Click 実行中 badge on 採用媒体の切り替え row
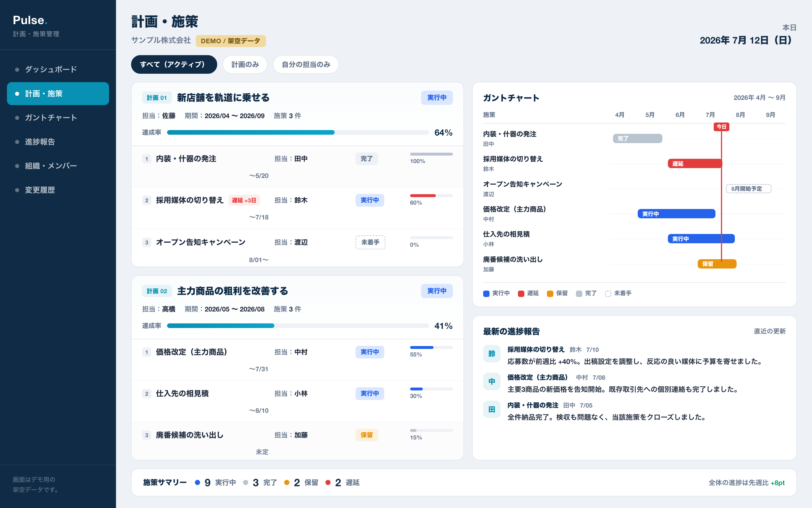812x508 pixels. click(370, 200)
